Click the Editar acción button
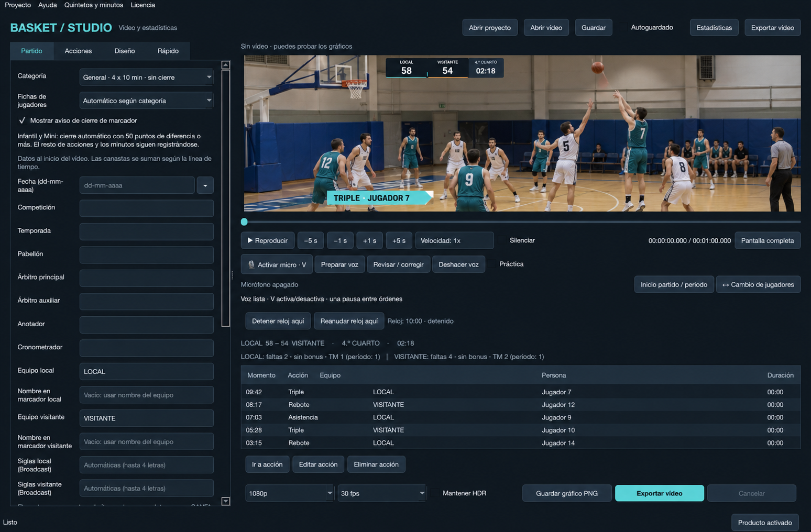 pyautogui.click(x=318, y=464)
